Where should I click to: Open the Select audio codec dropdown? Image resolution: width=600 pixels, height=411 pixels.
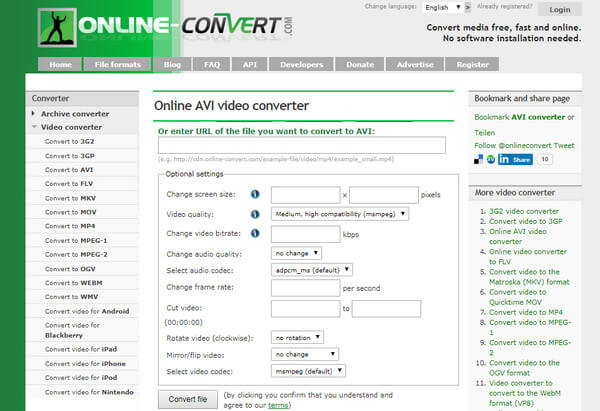[312, 270]
